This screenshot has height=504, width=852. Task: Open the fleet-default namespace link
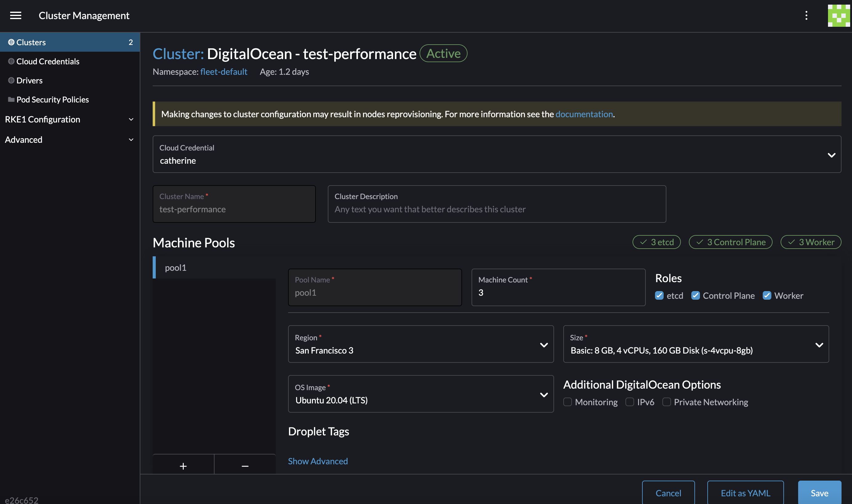pos(223,72)
